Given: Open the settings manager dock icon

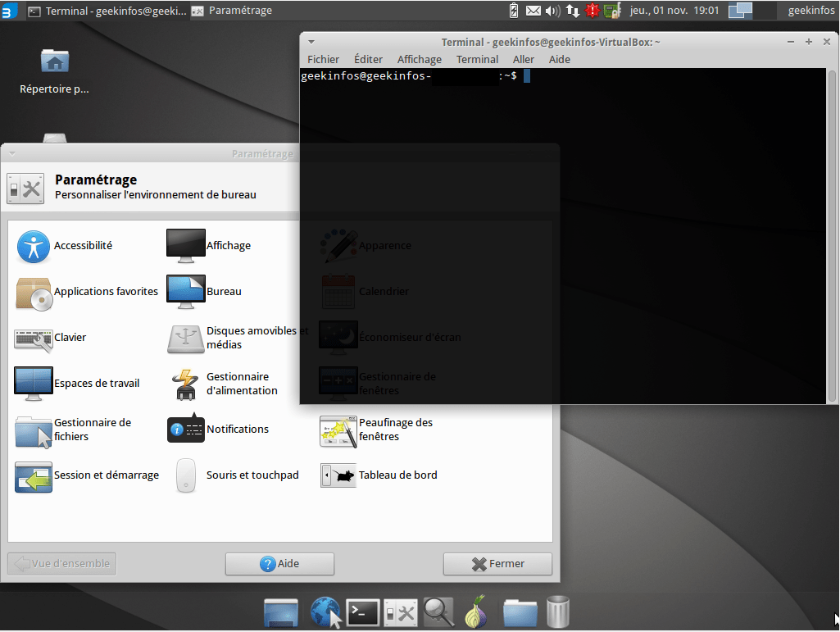Looking at the screenshot, I should click(x=401, y=612).
